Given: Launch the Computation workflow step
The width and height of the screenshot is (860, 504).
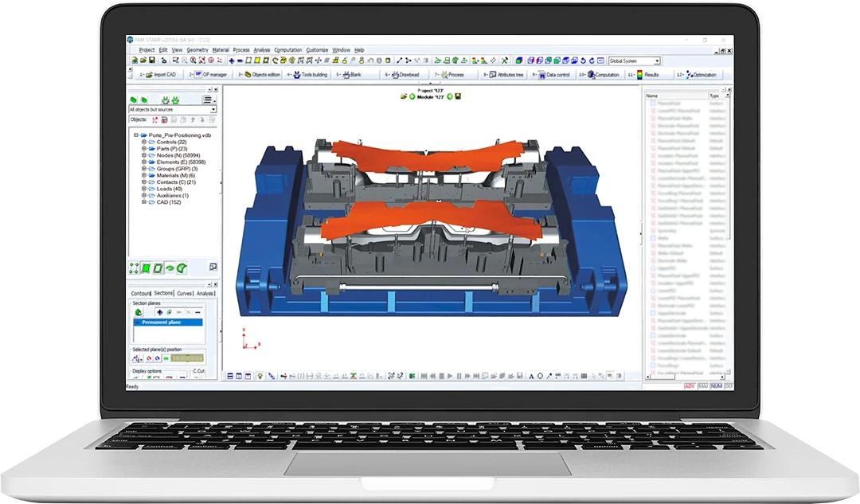Looking at the screenshot, I should (605, 75).
